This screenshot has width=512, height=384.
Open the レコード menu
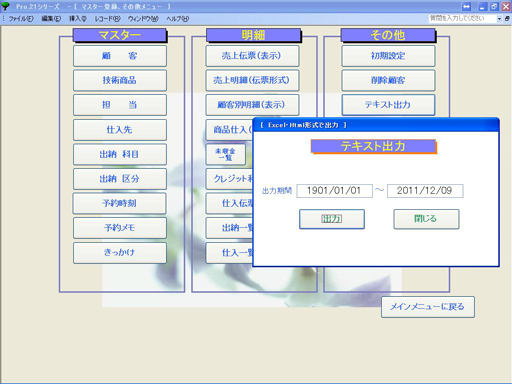click(107, 19)
